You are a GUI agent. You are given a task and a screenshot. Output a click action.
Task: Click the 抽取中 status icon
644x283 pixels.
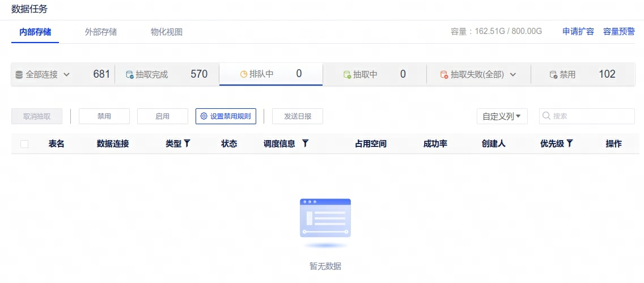pos(347,74)
